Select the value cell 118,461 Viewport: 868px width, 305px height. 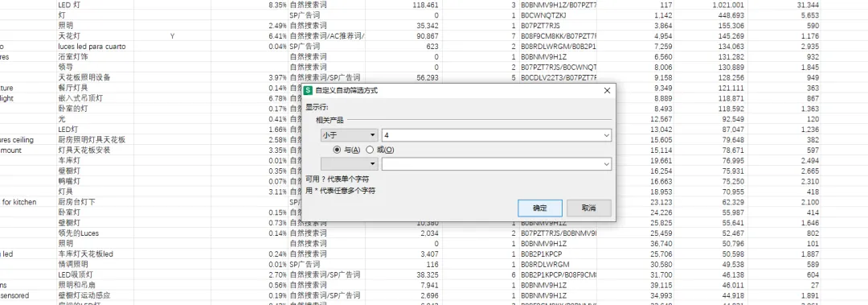(426, 5)
